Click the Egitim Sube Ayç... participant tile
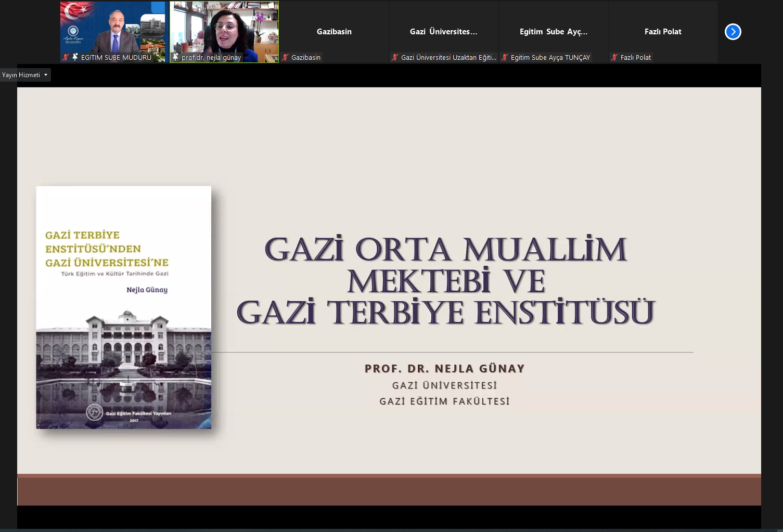This screenshot has height=532, width=783. 554,32
